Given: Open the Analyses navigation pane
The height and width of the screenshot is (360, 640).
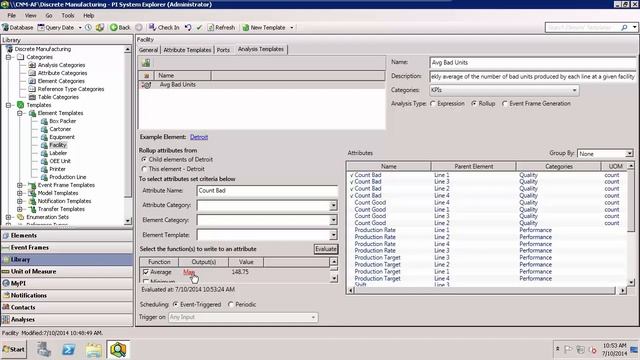Looking at the screenshot, I should (67, 319).
